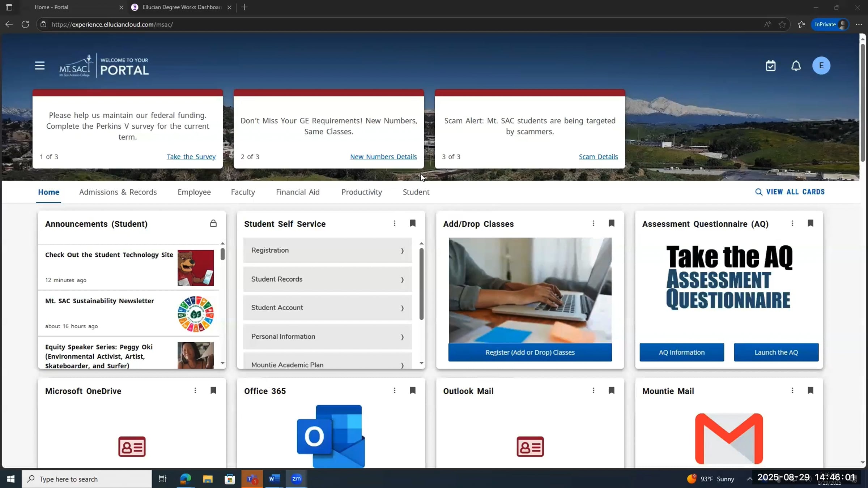The image size is (868, 488).
Task: Open the Take the Survey link
Action: coord(191,157)
